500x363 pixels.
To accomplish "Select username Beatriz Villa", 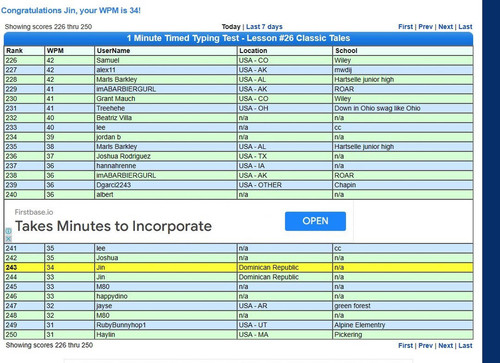I will (114, 118).
